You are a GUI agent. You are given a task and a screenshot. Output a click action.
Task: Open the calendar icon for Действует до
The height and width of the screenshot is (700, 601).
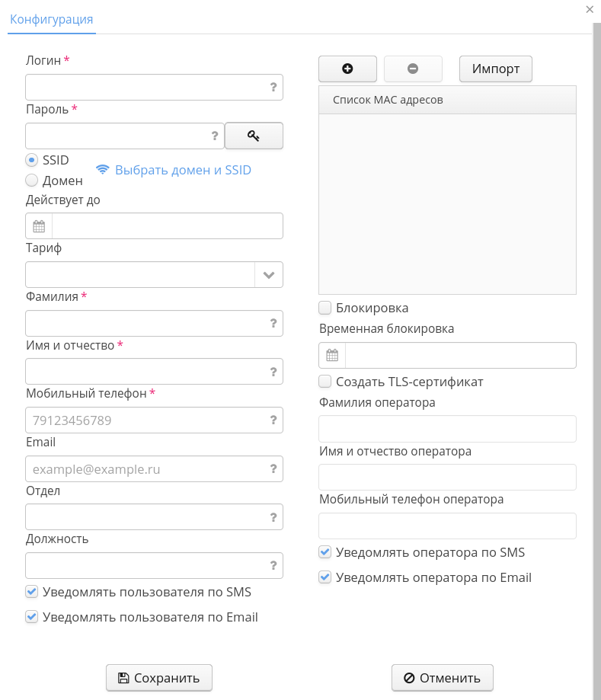[39, 226]
